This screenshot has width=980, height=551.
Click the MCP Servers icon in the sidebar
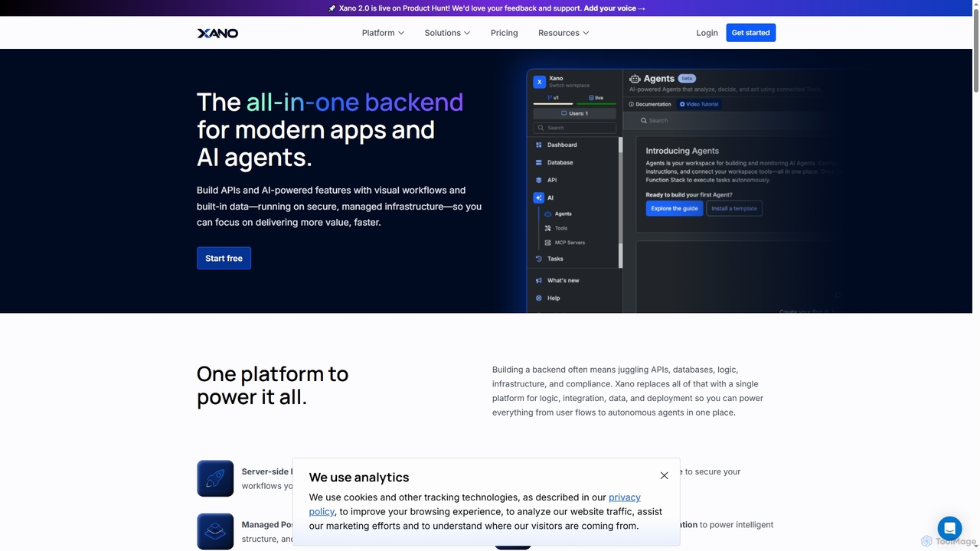[x=547, y=243]
